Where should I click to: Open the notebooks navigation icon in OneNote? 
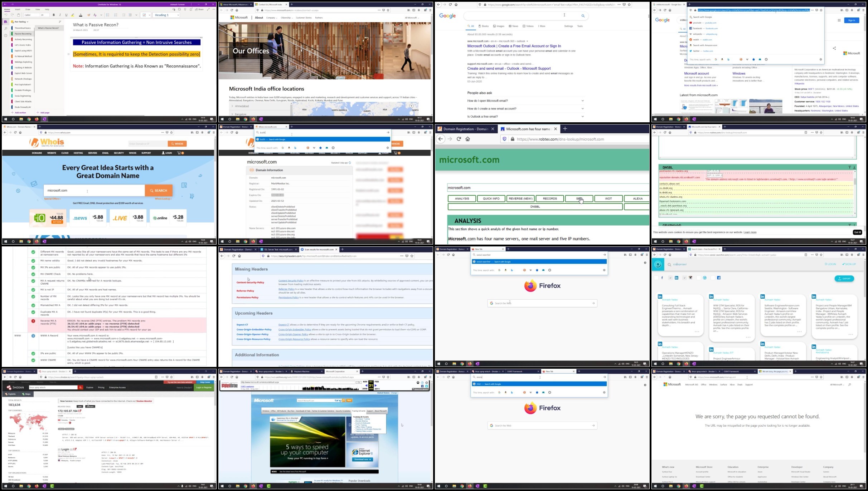click(5, 22)
